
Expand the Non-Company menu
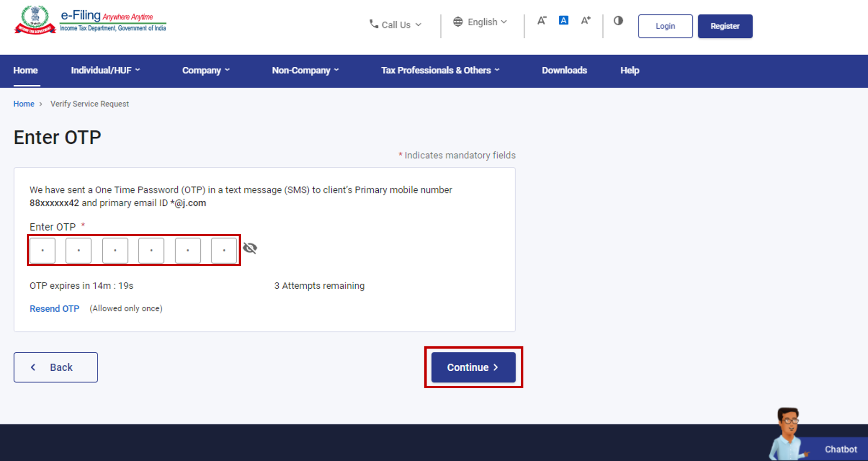(305, 70)
